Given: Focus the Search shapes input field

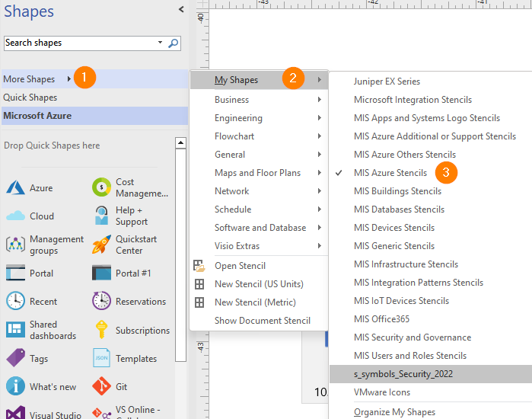Looking at the screenshot, I should [x=80, y=43].
